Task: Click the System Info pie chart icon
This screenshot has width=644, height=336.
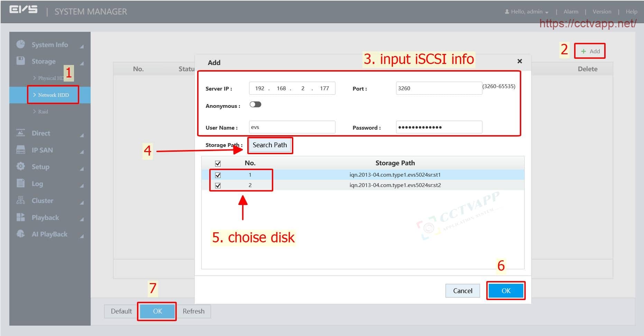Action: 21,44
